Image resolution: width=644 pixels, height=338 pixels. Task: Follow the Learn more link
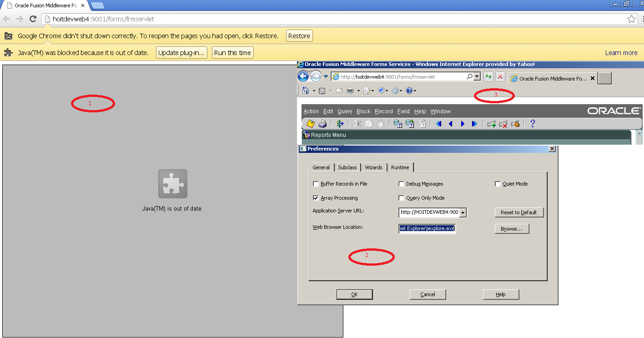[x=621, y=53]
